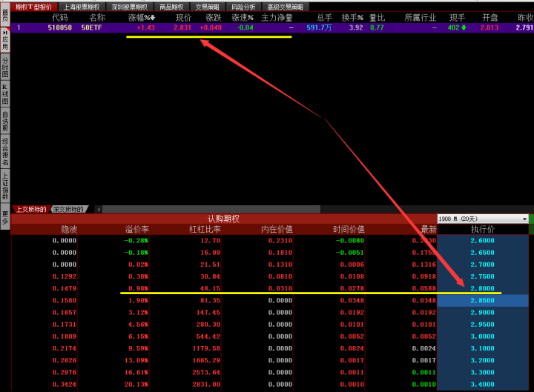
Task: Select strike price 2.7500
Action: 483,276
